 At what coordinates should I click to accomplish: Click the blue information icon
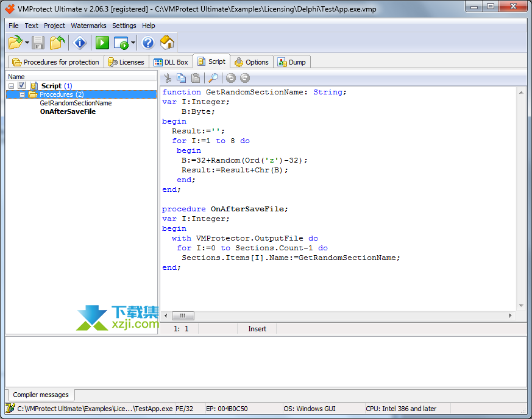pyautogui.click(x=80, y=43)
